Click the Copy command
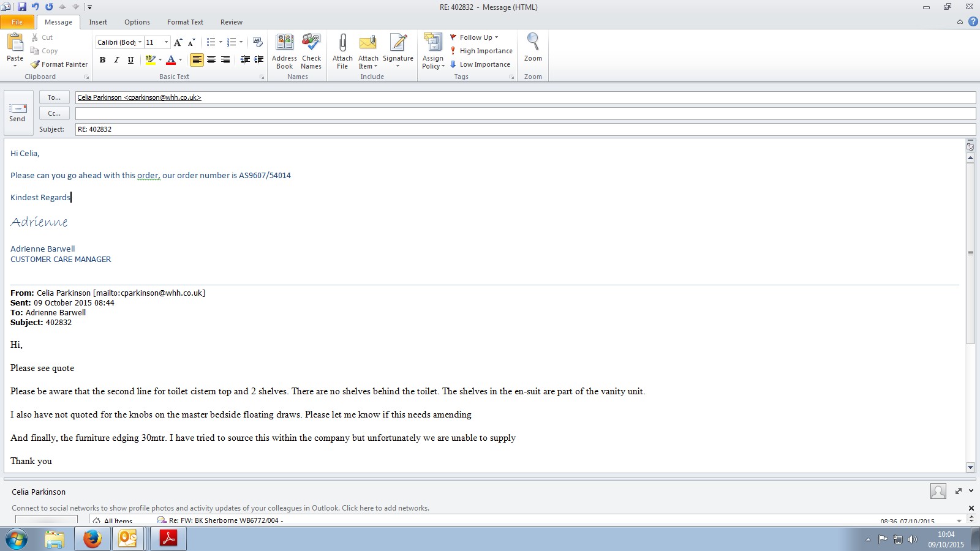 (44, 51)
